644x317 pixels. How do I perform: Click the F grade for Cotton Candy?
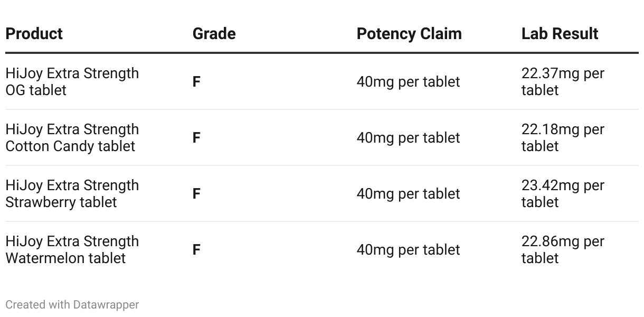pyautogui.click(x=196, y=138)
